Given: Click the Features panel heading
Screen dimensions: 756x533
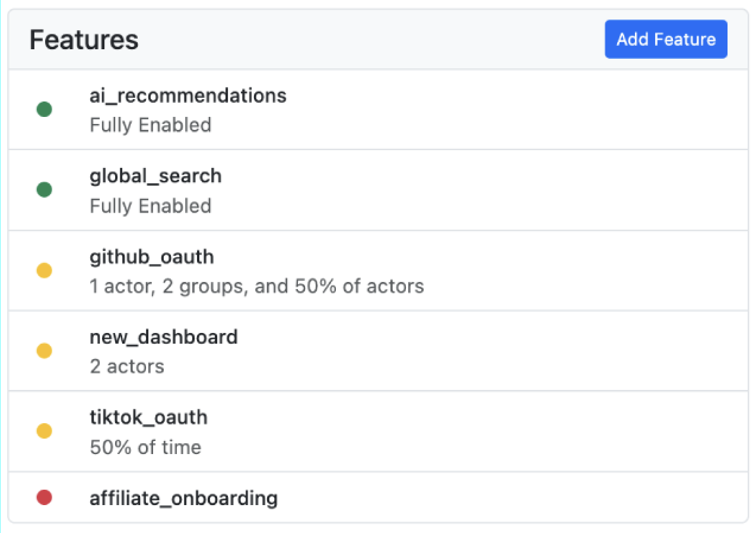Looking at the screenshot, I should [84, 40].
